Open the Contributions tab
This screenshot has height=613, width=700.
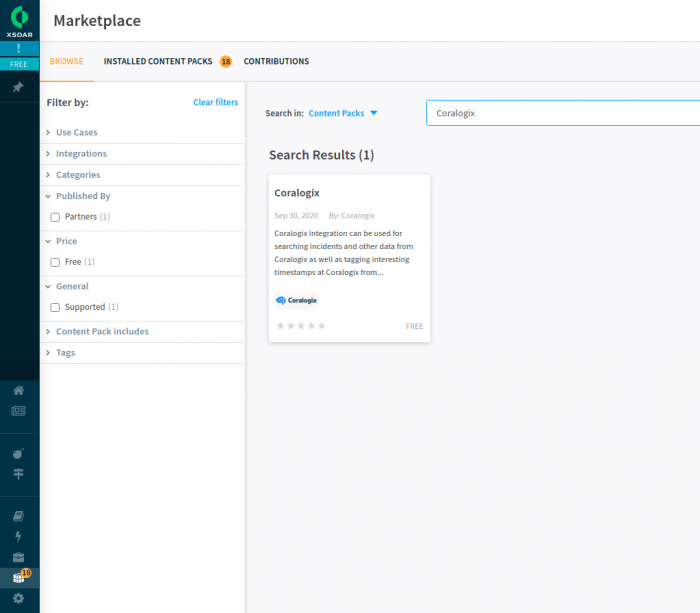(276, 61)
